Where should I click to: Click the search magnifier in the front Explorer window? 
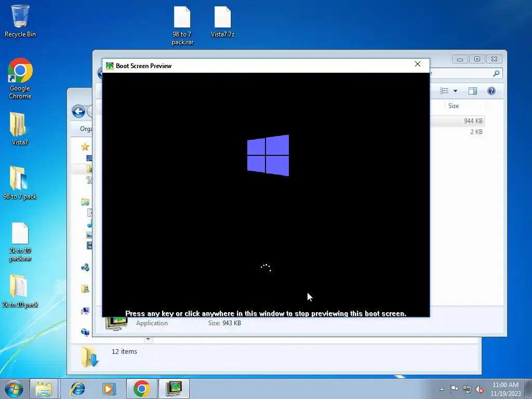pos(496,73)
